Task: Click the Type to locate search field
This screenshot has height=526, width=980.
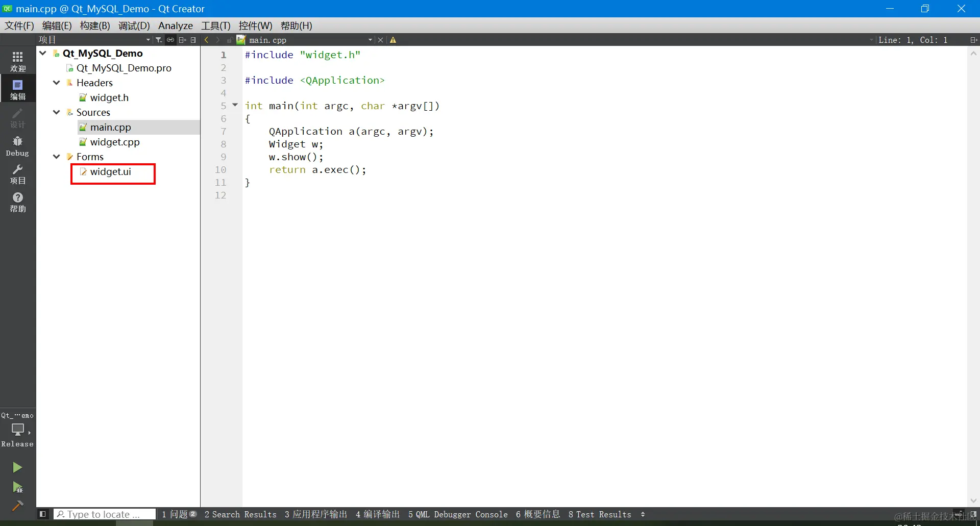Action: pyautogui.click(x=105, y=514)
